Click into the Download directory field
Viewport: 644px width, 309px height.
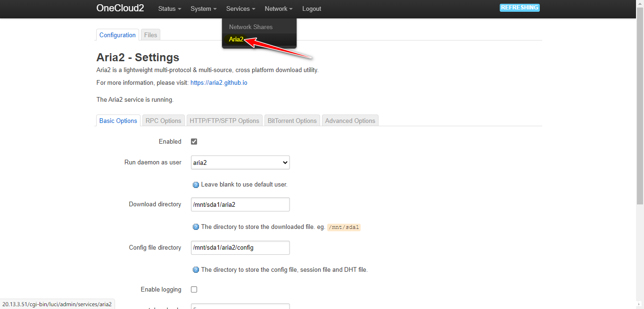coord(240,204)
